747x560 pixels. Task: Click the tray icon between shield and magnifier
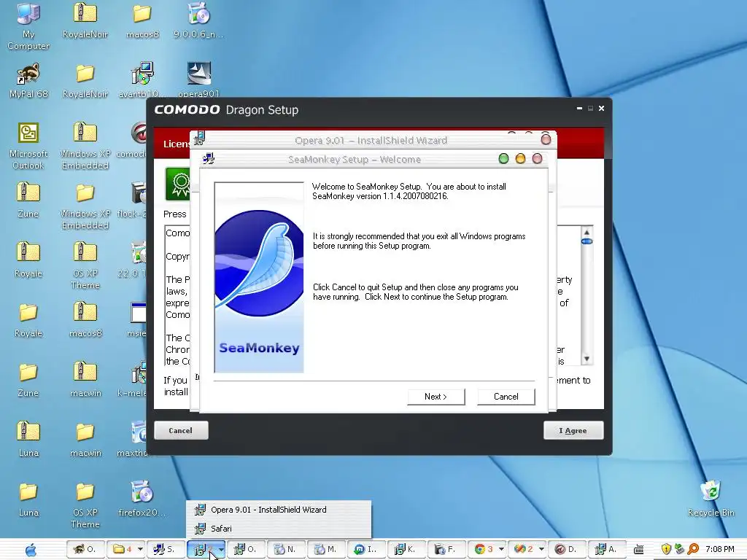point(680,550)
